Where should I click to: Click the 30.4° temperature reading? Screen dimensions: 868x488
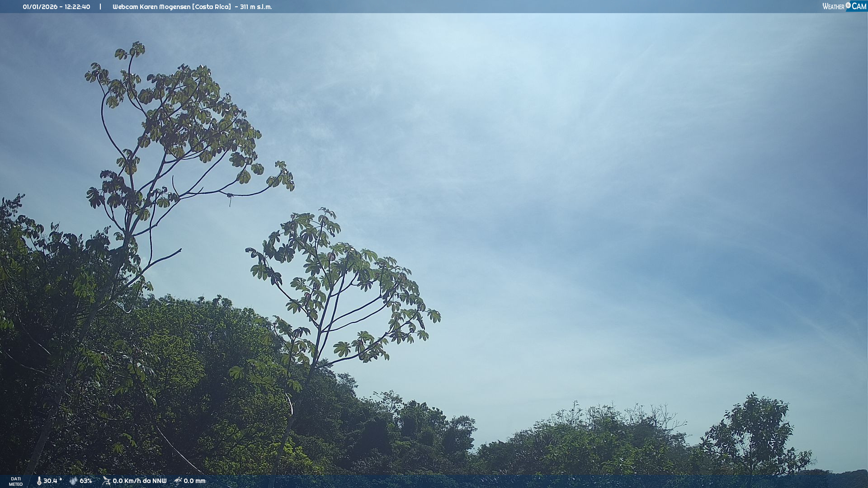pos(52,481)
